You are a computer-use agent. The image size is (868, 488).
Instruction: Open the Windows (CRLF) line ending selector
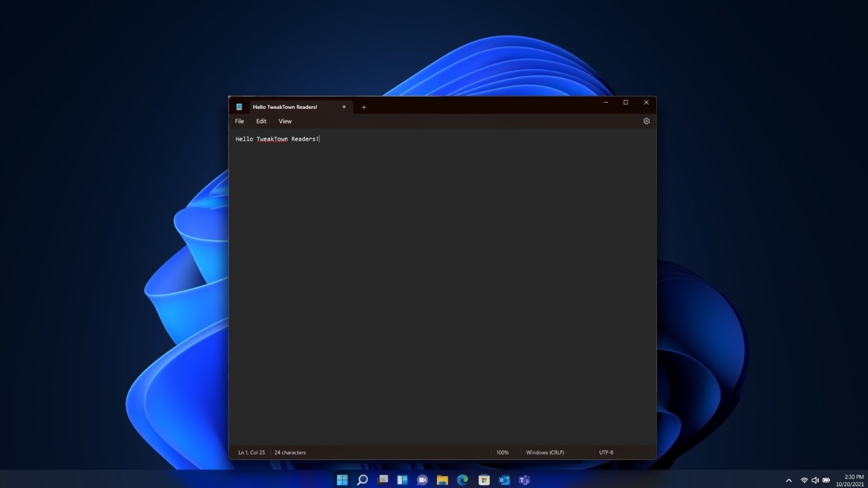(x=545, y=452)
